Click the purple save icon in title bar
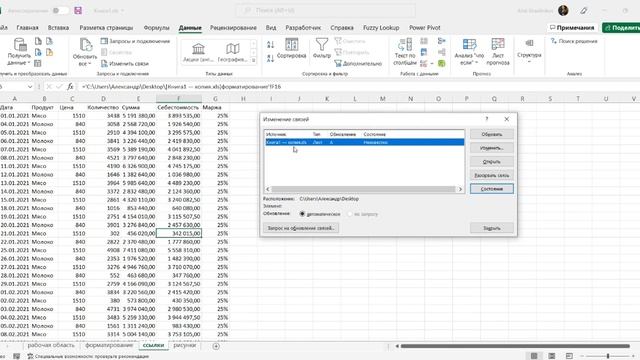The width and height of the screenshot is (640, 360). [x=78, y=11]
